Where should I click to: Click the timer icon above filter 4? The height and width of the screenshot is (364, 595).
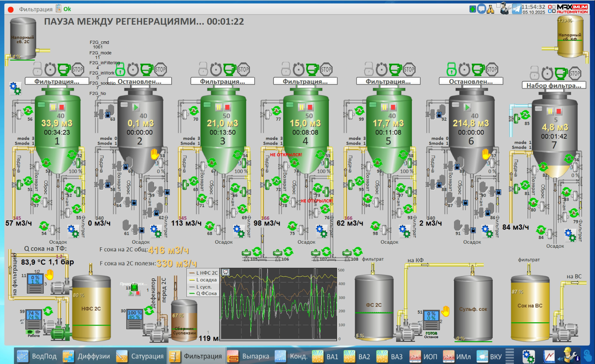point(299,69)
